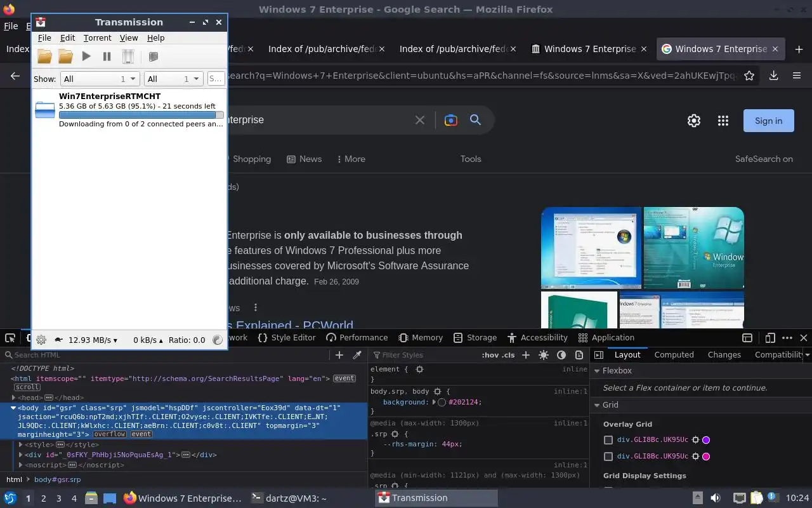812x508 pixels.
Task: Expand noscript element in HTML tree
Action: click(x=21, y=465)
